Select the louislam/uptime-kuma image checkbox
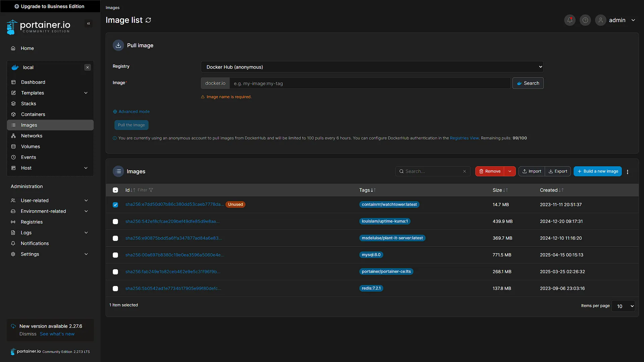 click(115, 222)
